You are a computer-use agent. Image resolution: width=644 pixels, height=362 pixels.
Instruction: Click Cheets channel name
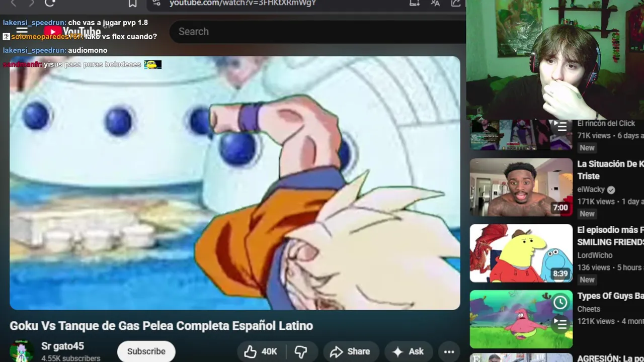589,309
